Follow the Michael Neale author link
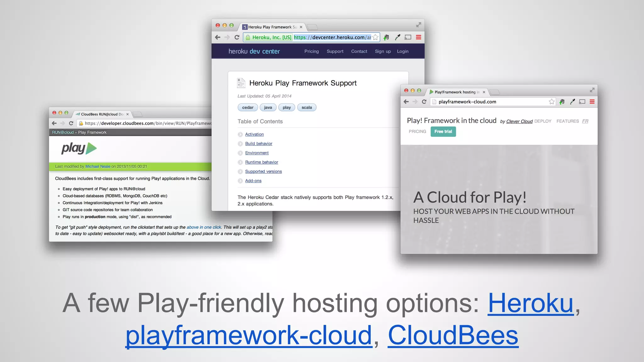The width and height of the screenshot is (644, 362). [x=98, y=167]
